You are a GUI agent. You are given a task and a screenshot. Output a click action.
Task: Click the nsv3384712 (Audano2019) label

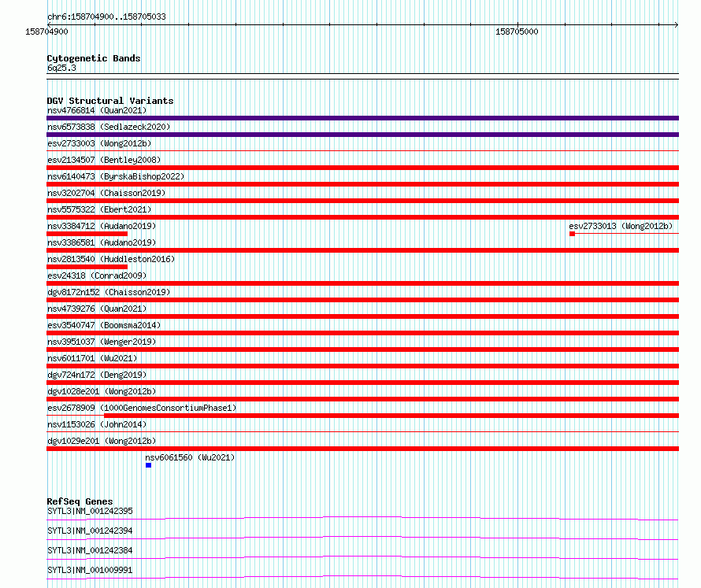coord(102,226)
